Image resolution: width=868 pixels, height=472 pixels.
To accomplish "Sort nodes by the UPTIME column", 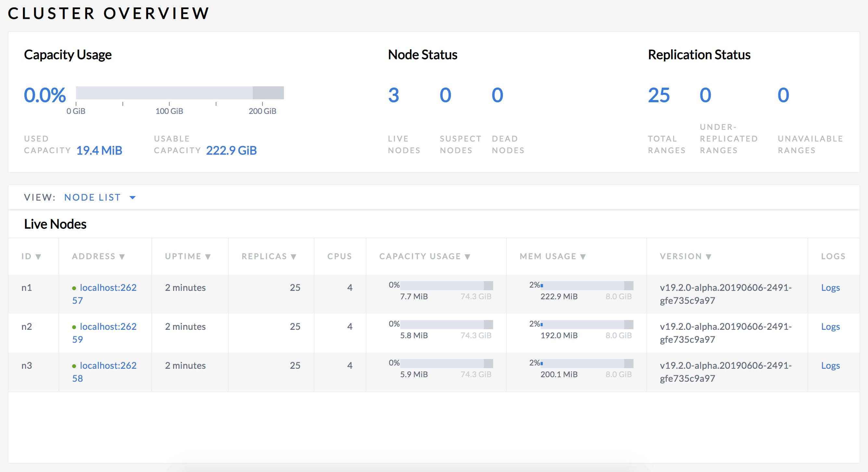I will (x=188, y=256).
